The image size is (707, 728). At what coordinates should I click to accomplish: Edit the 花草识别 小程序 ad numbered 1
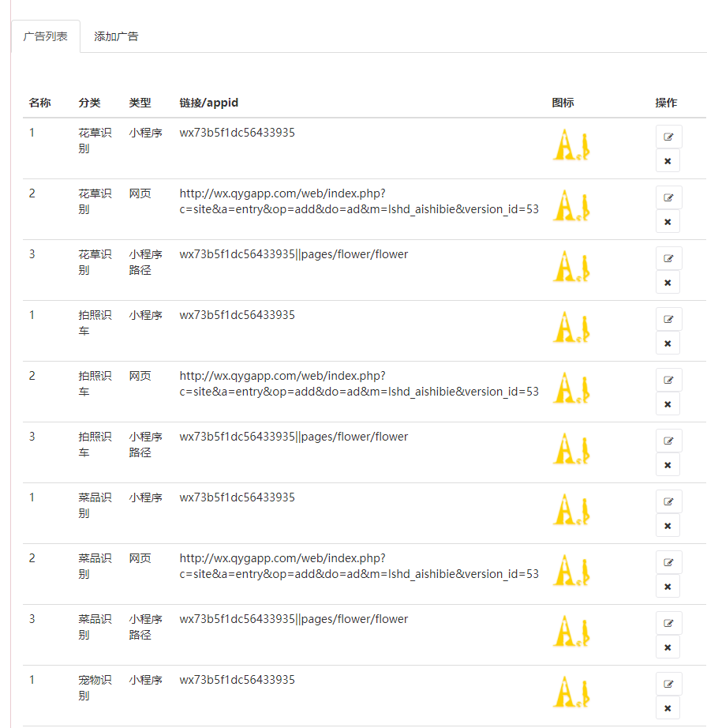coord(668,137)
